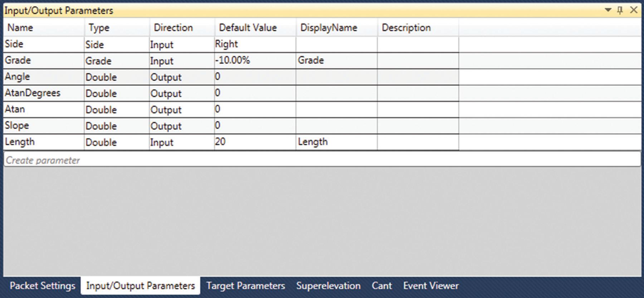Viewport: 644px width, 298px height.
Task: Click the default value 0 of Slope
Action: (x=255, y=126)
